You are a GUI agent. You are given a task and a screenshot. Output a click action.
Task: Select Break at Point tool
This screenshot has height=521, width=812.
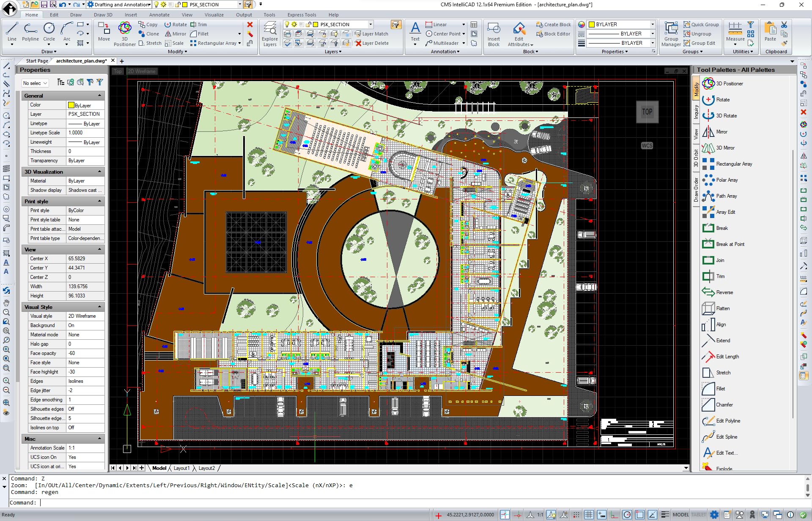coord(723,244)
